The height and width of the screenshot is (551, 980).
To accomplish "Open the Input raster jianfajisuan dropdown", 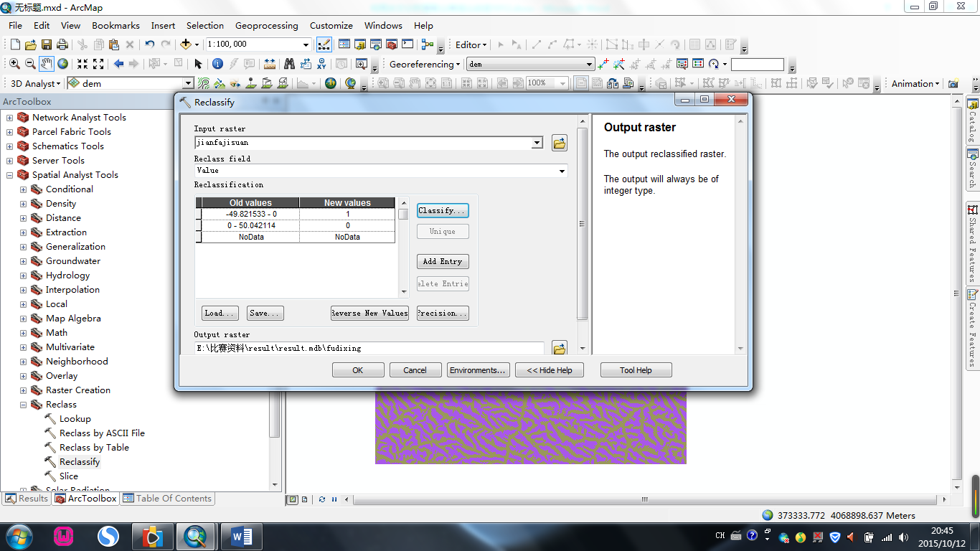I will pyautogui.click(x=537, y=143).
